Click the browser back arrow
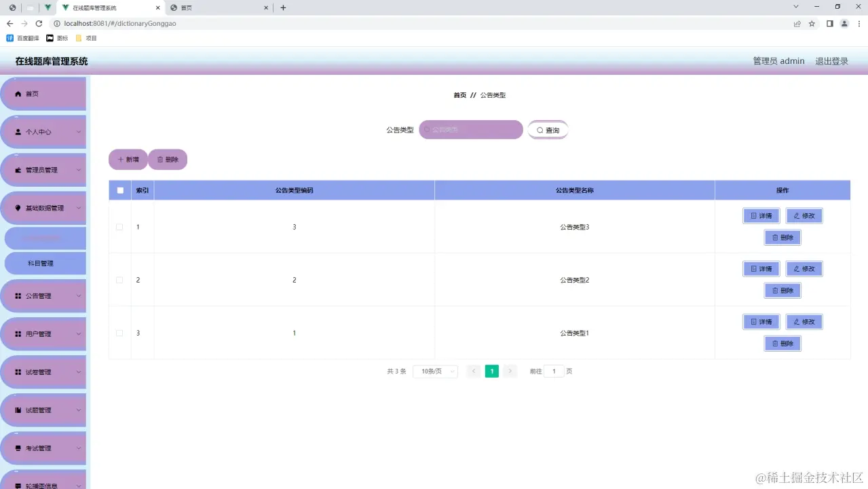868x489 pixels. pos(10,23)
